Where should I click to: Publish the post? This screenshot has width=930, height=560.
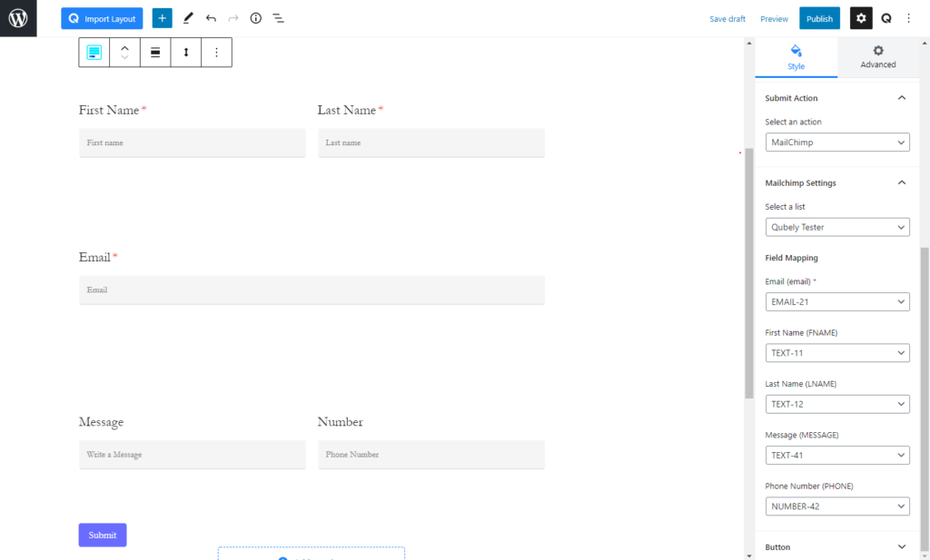[x=819, y=18]
